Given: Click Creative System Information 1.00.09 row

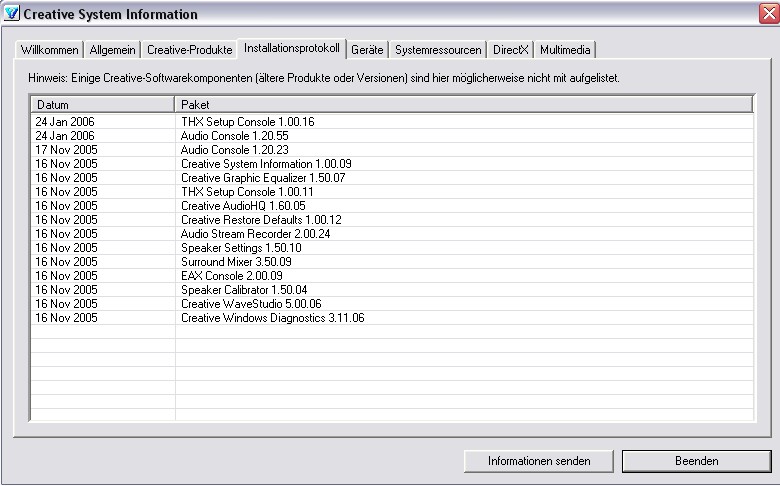Looking at the screenshot, I should 392,164.
